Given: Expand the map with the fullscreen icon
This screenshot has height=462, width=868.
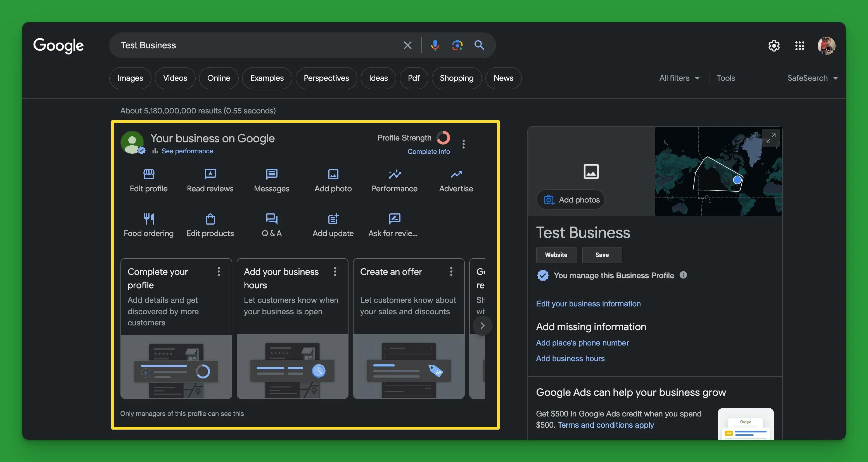Looking at the screenshot, I should tap(771, 138).
